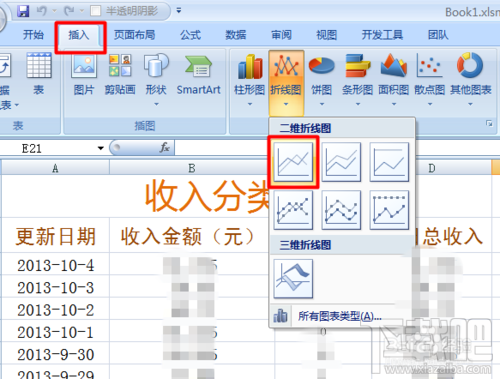
Task: Switch to the 视图 tab
Action: [326, 35]
